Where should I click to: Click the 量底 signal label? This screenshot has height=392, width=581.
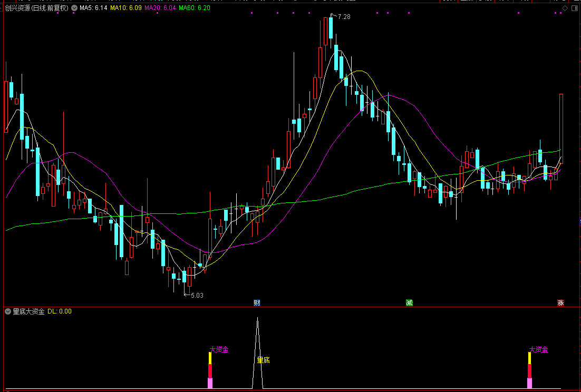[264, 360]
